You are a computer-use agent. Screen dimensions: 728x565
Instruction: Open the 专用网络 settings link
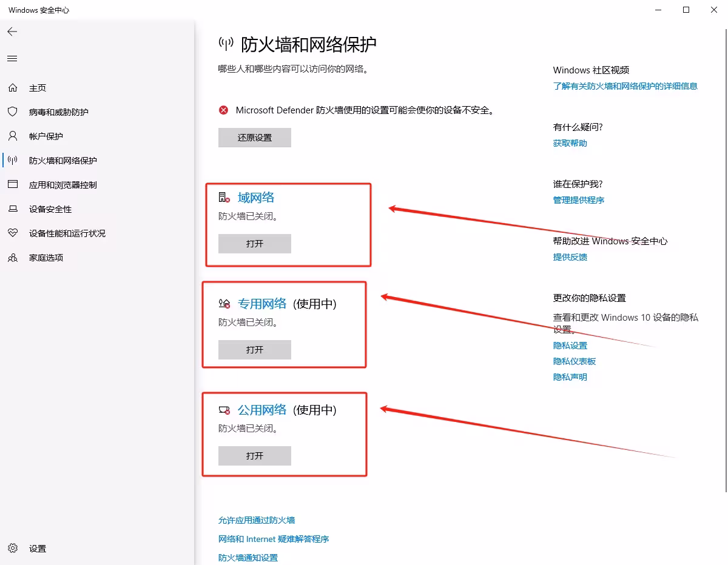(x=261, y=304)
